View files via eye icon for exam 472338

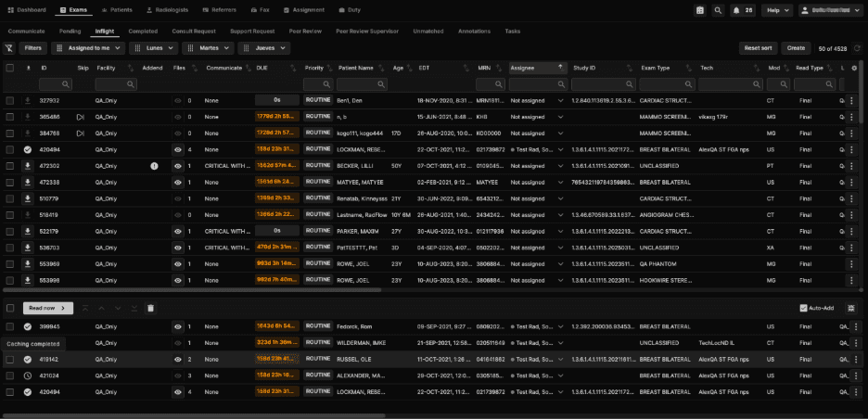click(178, 182)
